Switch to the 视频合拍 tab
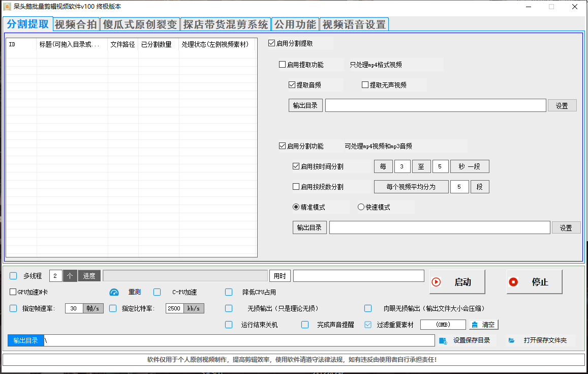 76,23
